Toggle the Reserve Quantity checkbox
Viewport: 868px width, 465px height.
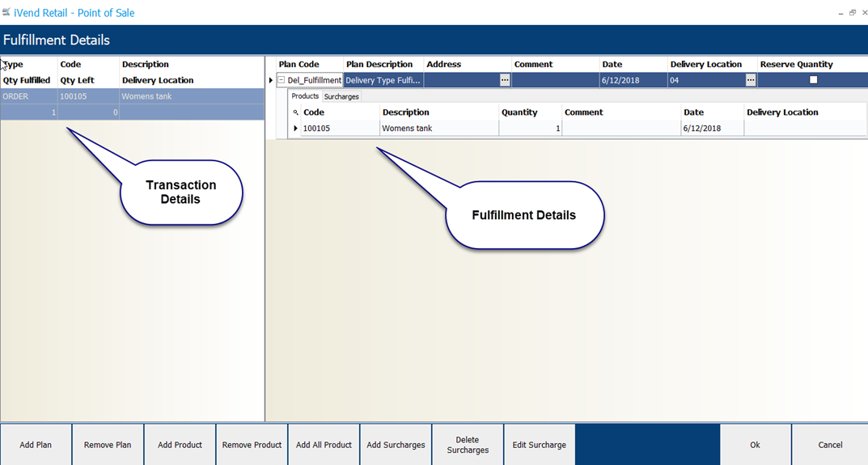click(x=813, y=80)
